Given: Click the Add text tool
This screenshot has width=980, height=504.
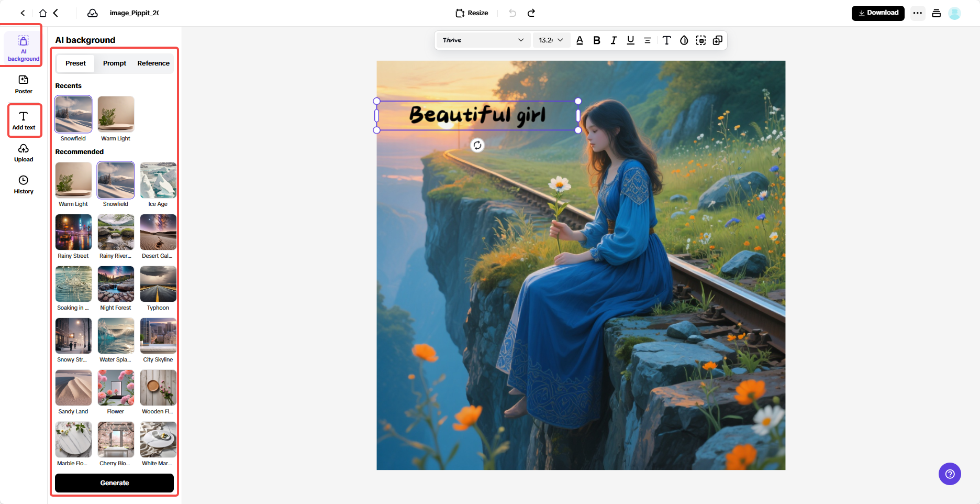Looking at the screenshot, I should coord(24,120).
